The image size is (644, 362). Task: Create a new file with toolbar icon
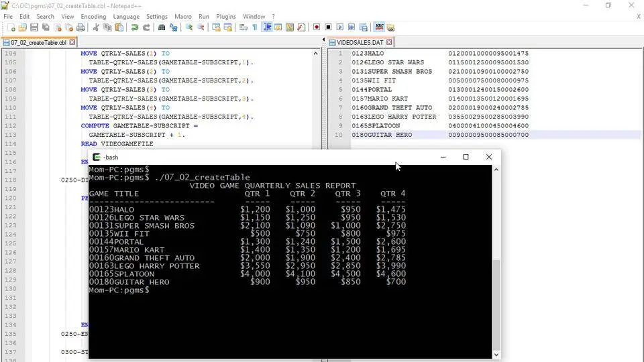(11, 27)
